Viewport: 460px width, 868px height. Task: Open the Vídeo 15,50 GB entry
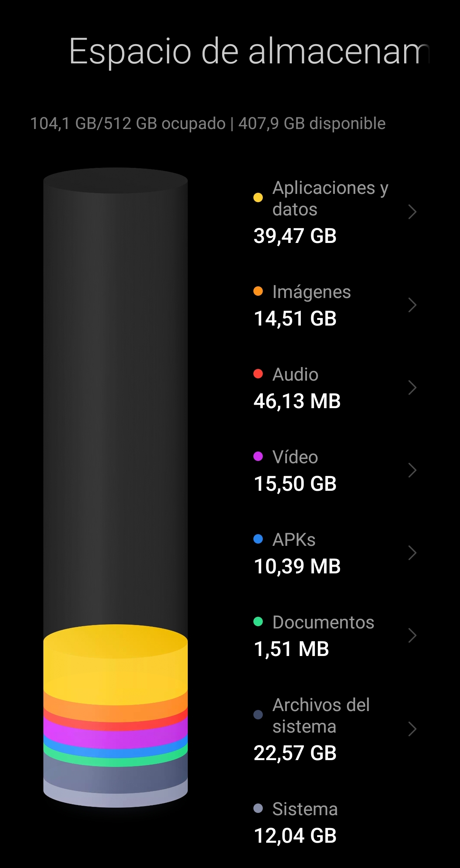(x=335, y=470)
